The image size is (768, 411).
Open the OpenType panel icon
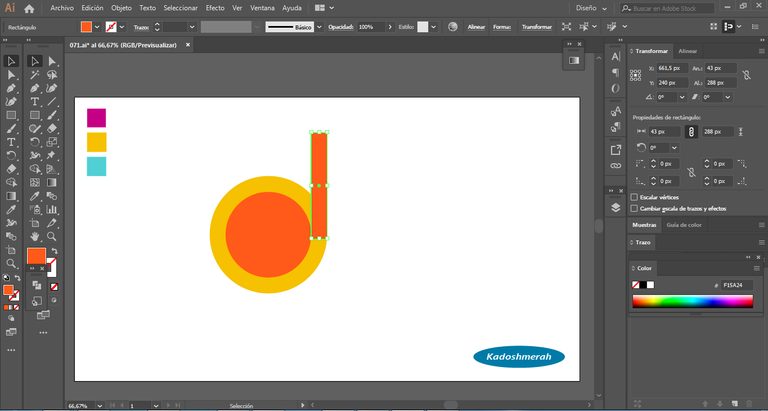point(616,88)
